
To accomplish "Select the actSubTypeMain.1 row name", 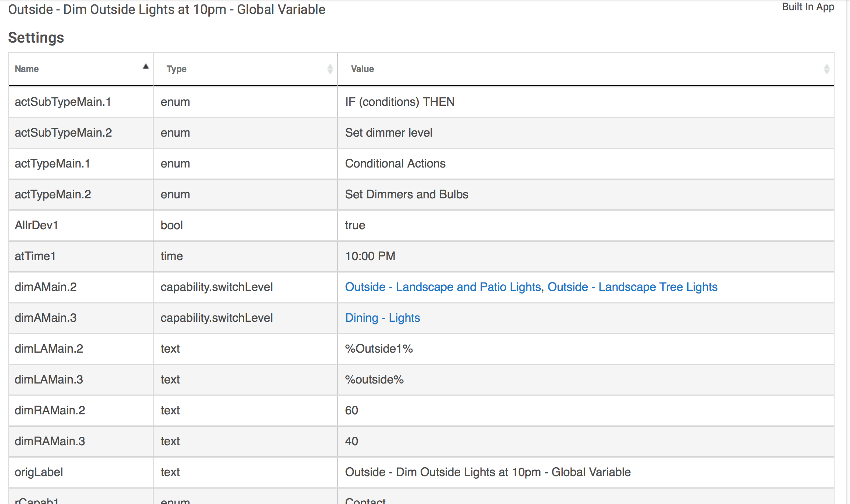I will [x=63, y=102].
